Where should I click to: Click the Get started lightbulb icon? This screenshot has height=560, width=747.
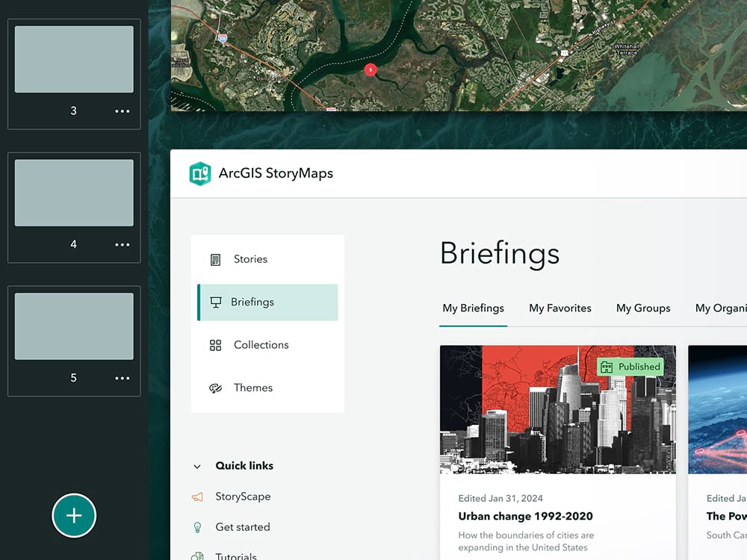pos(197,527)
